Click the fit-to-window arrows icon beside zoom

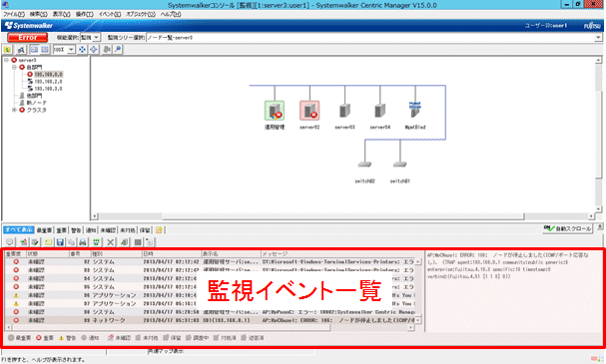[82, 50]
